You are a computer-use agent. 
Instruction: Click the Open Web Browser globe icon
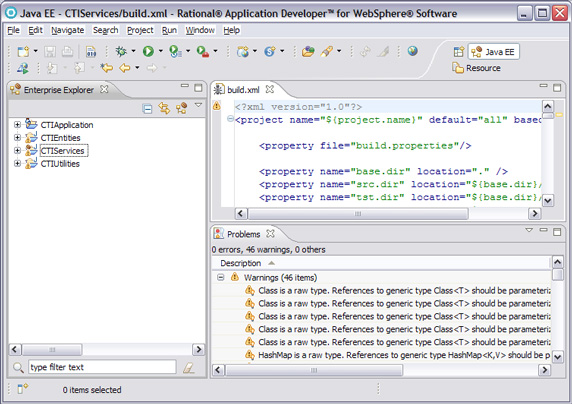pos(413,51)
